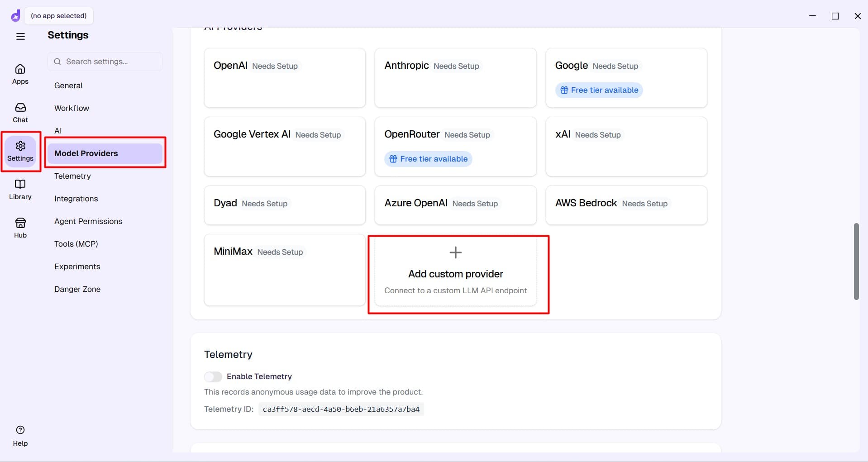The height and width of the screenshot is (462, 868).
Task: Click the gift icon on OpenRouter card
Action: 393,159
